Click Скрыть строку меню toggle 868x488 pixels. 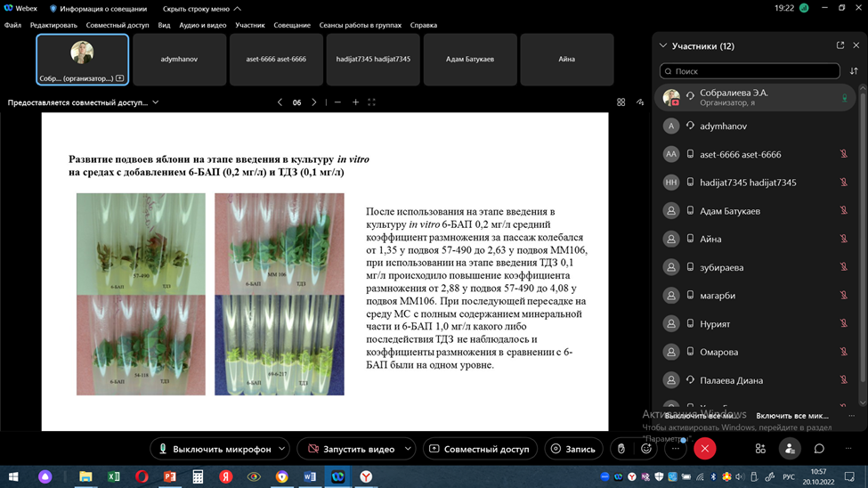coord(201,9)
